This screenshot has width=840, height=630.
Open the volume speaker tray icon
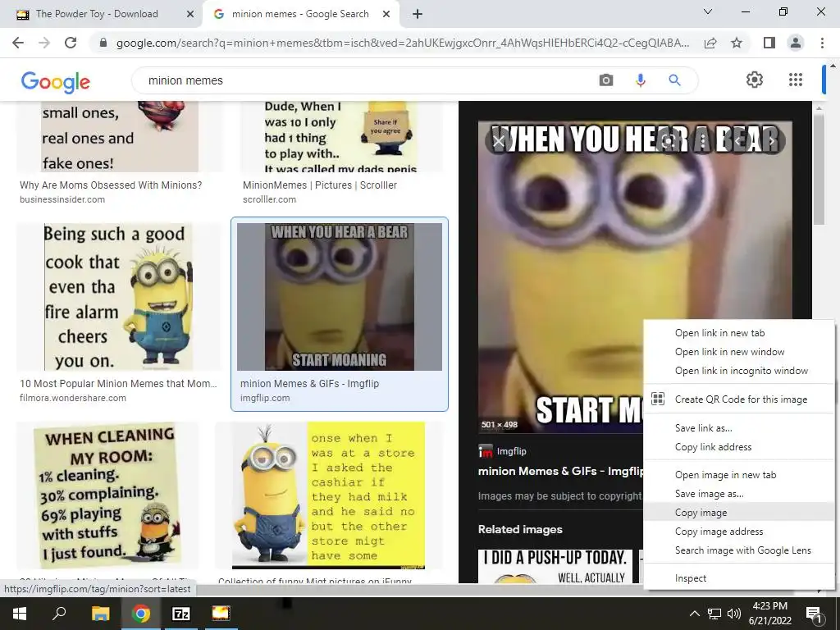point(734,614)
